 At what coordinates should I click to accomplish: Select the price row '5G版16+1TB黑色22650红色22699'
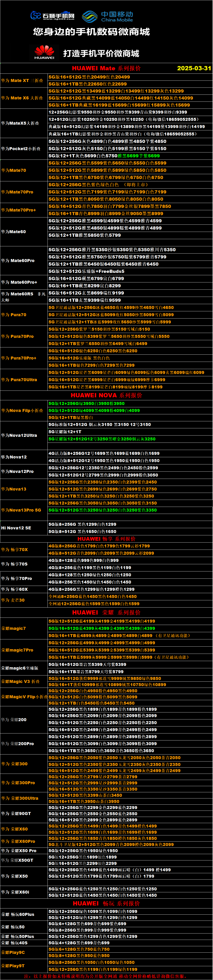(x=88, y=84)
